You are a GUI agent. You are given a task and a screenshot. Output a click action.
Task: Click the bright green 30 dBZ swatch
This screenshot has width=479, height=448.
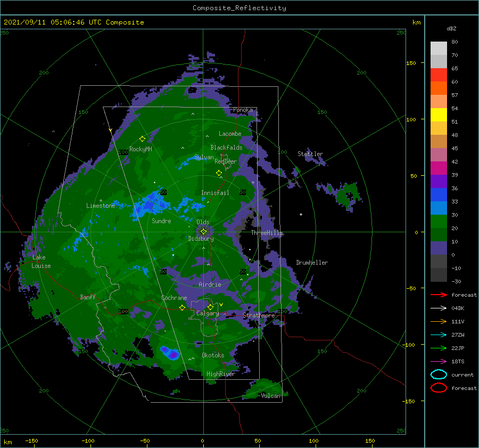439,222
